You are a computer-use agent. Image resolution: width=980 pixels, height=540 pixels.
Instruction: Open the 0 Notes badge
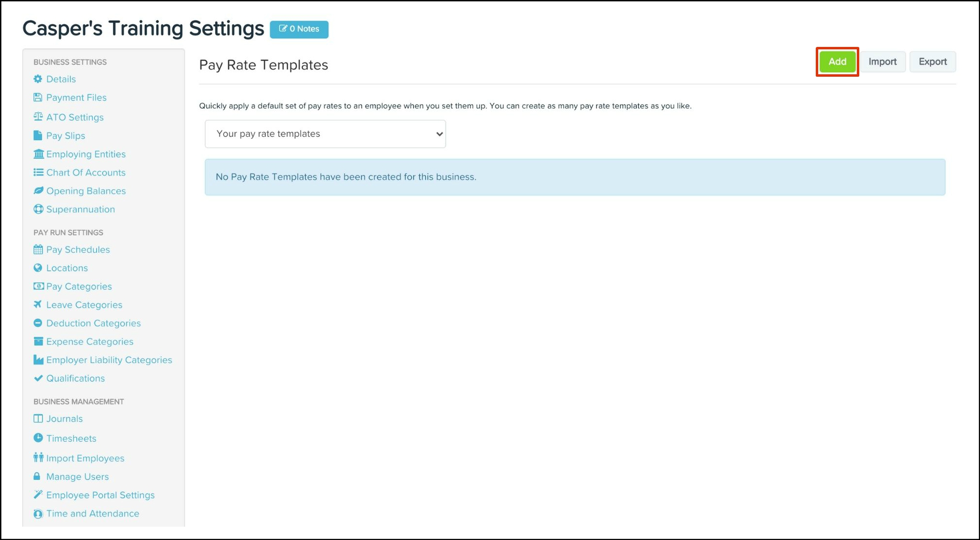click(299, 29)
